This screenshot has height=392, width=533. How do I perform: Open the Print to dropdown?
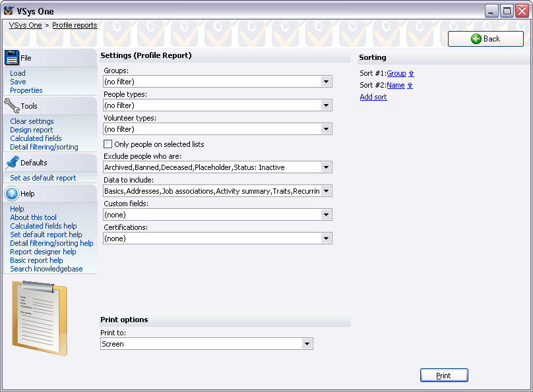307,344
